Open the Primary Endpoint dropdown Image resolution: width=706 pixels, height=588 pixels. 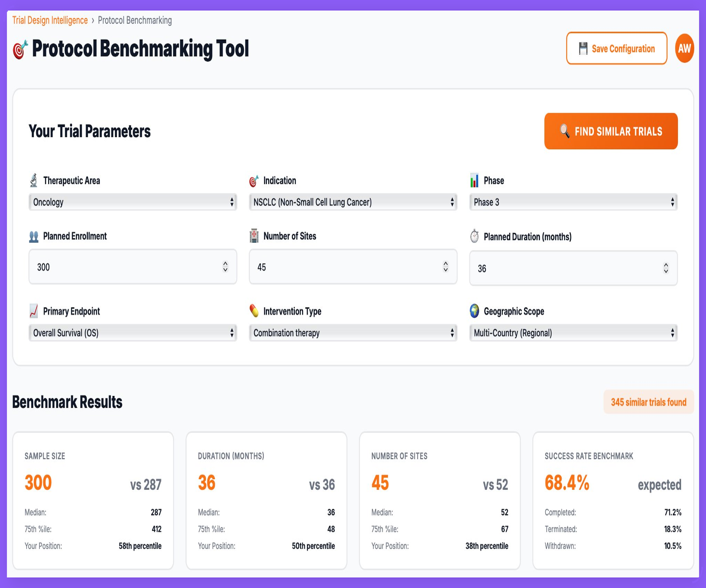(133, 333)
